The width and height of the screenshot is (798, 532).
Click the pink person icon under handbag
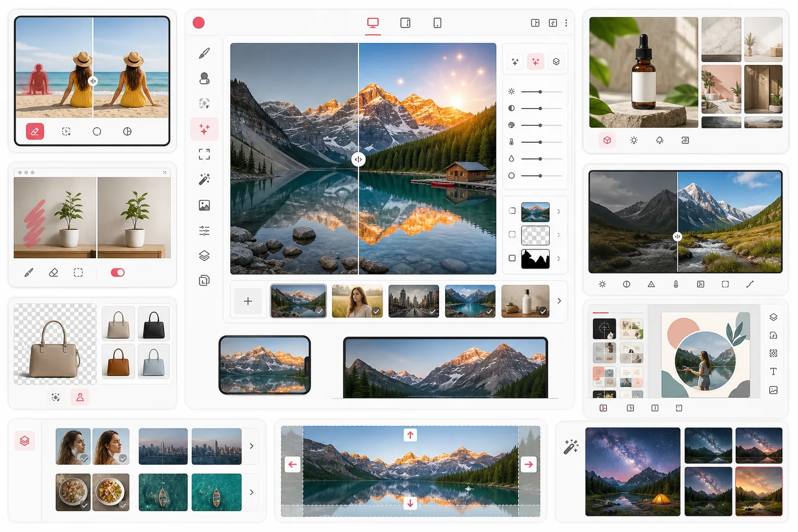[80, 397]
